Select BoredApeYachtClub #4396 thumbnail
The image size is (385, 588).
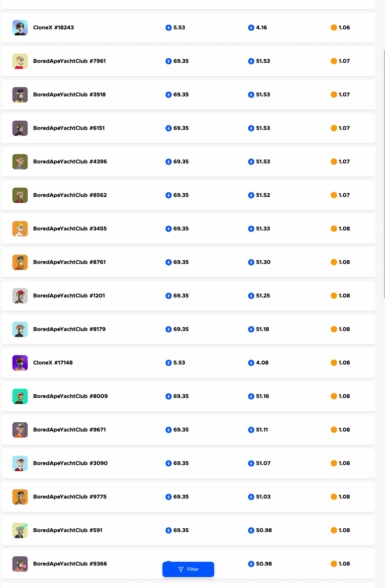click(x=20, y=162)
